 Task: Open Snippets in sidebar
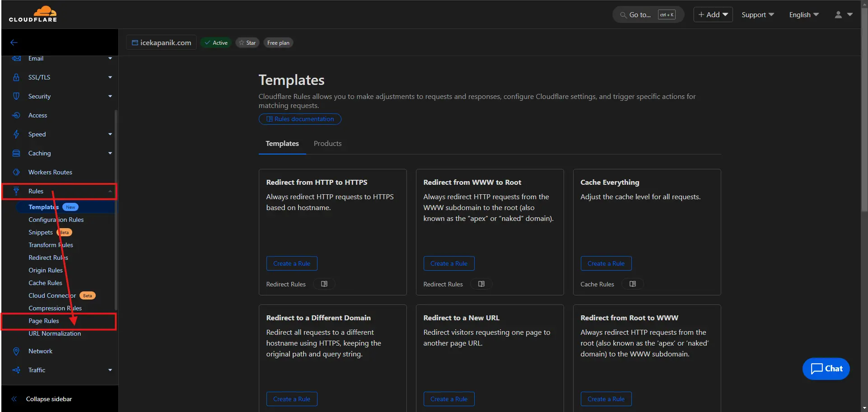(x=41, y=232)
